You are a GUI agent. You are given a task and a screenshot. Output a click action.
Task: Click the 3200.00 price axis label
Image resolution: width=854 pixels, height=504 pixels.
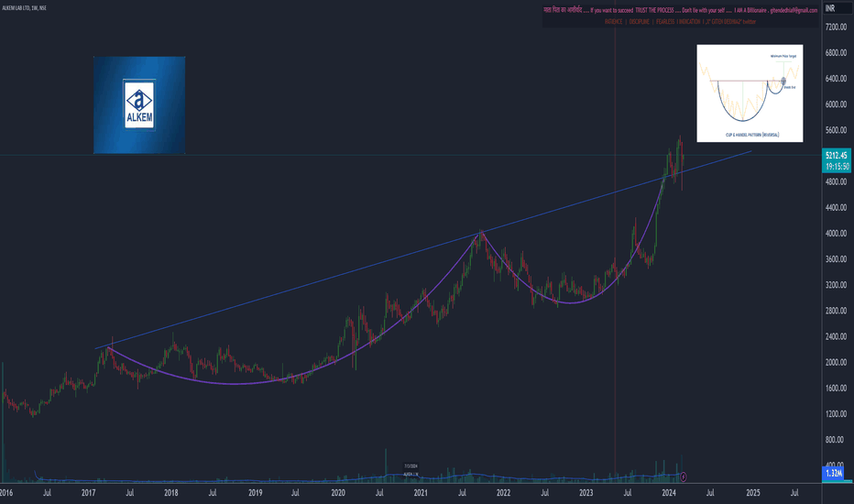pos(836,285)
